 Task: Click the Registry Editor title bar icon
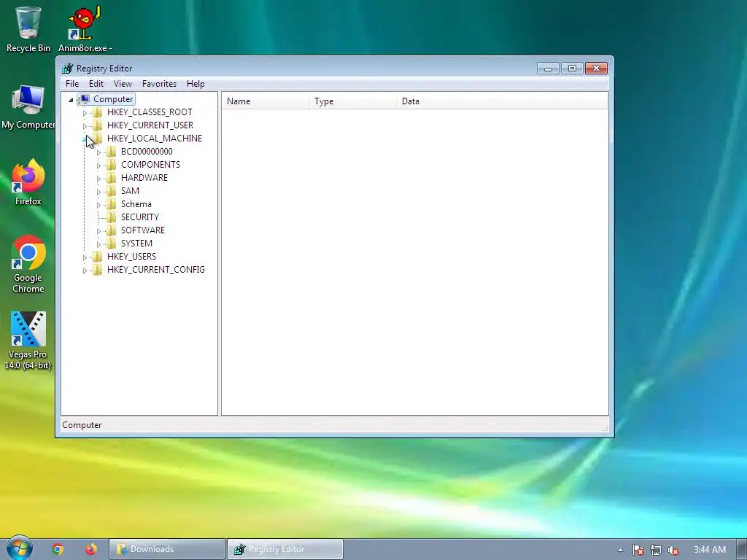(x=68, y=68)
